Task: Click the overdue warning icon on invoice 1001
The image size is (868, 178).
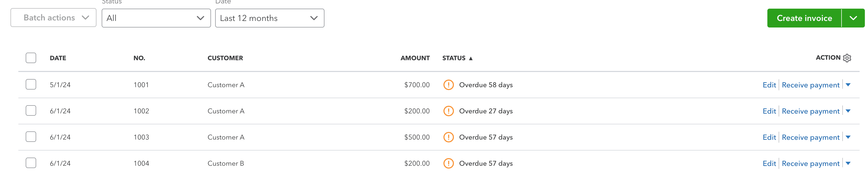Action: pyautogui.click(x=449, y=85)
